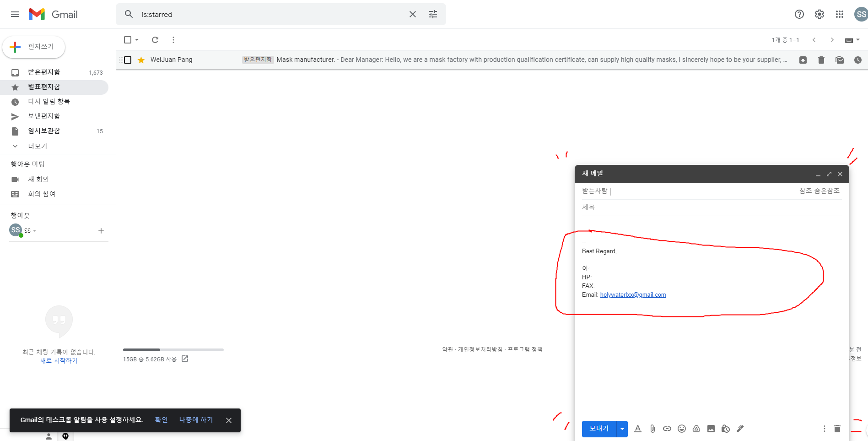This screenshot has height=441, width=868.
Task: Send the mail with 보내기
Action: pyautogui.click(x=599, y=429)
